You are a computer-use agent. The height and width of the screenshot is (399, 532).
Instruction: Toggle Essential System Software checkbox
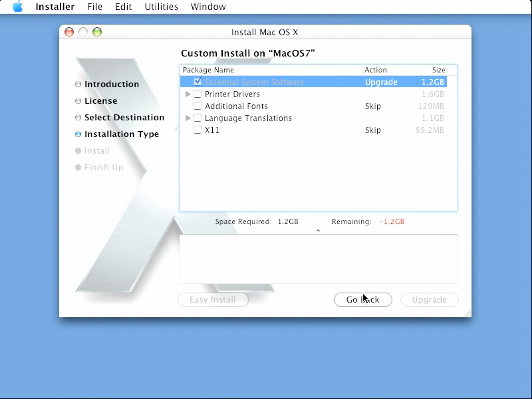click(198, 82)
